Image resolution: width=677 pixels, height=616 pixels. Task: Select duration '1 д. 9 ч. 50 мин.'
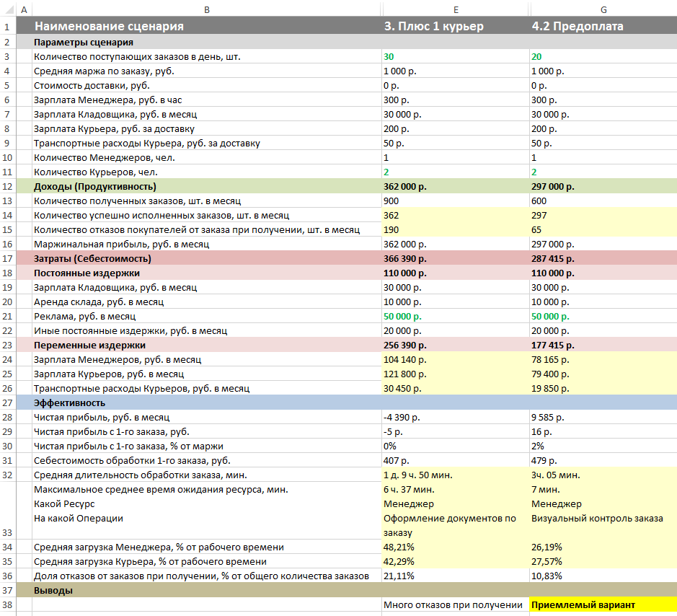[x=418, y=475]
